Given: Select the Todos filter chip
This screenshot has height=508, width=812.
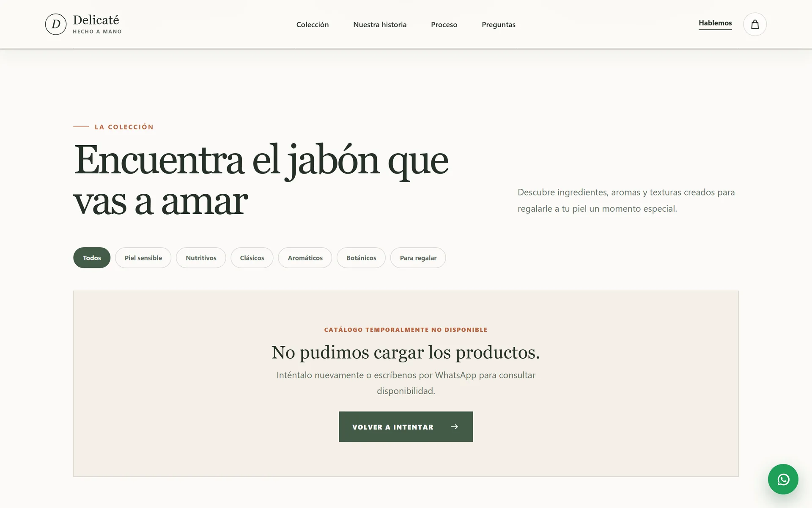Looking at the screenshot, I should pos(92,258).
